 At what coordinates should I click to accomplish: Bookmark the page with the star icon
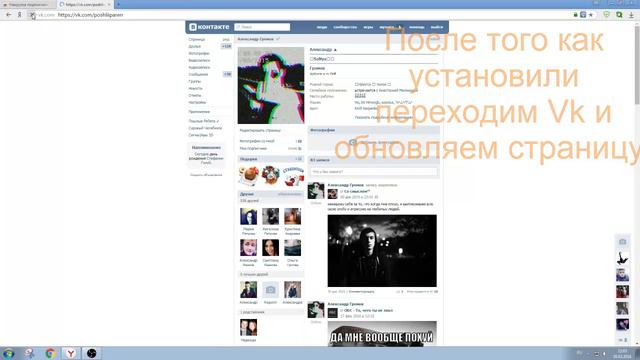click(591, 15)
